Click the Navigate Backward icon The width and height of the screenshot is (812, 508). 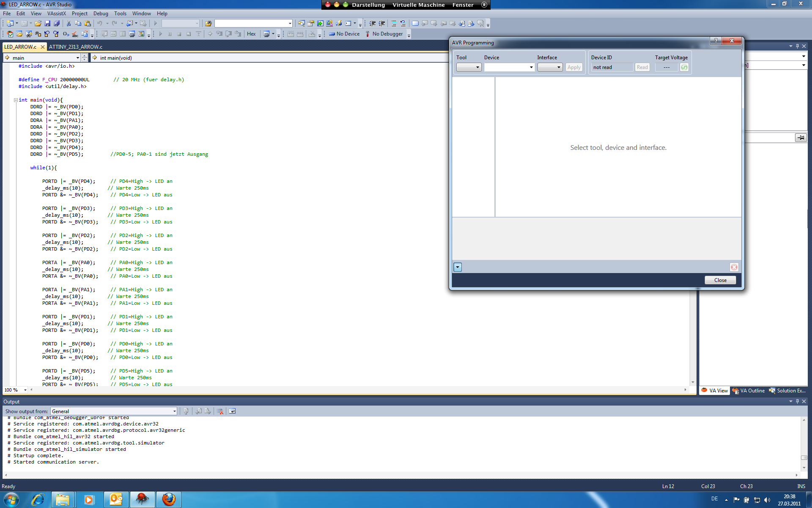[129, 23]
